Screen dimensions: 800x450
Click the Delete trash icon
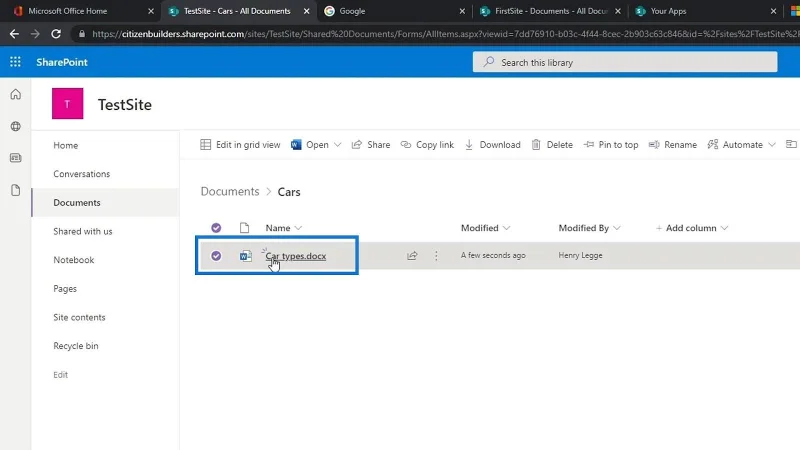pos(536,144)
